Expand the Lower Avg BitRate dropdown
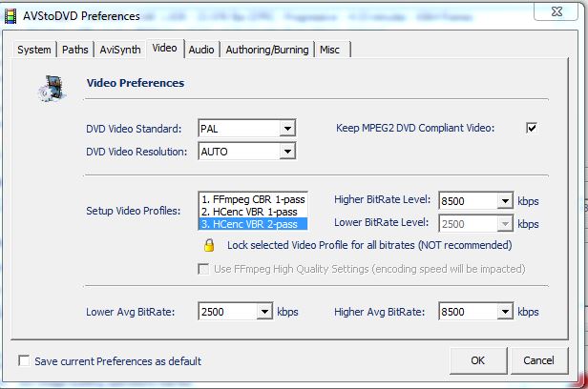 pyautogui.click(x=264, y=312)
